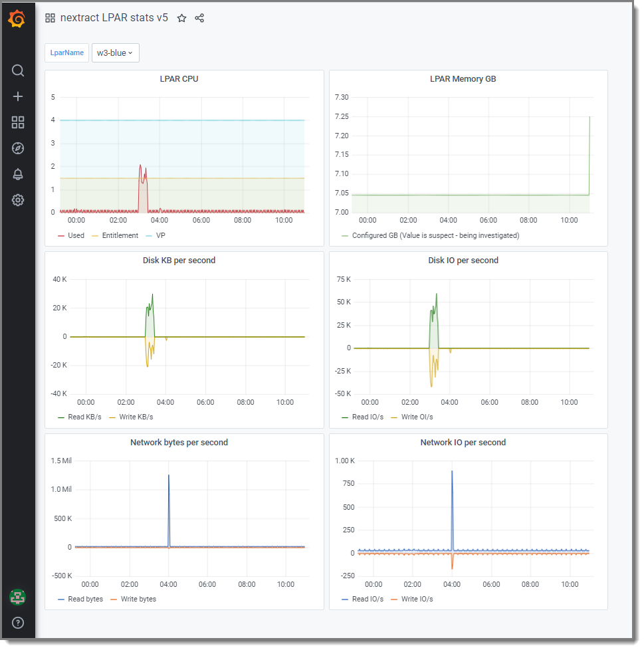Share the dashboard via share icon
Screen dimensions: 644x650
click(199, 18)
